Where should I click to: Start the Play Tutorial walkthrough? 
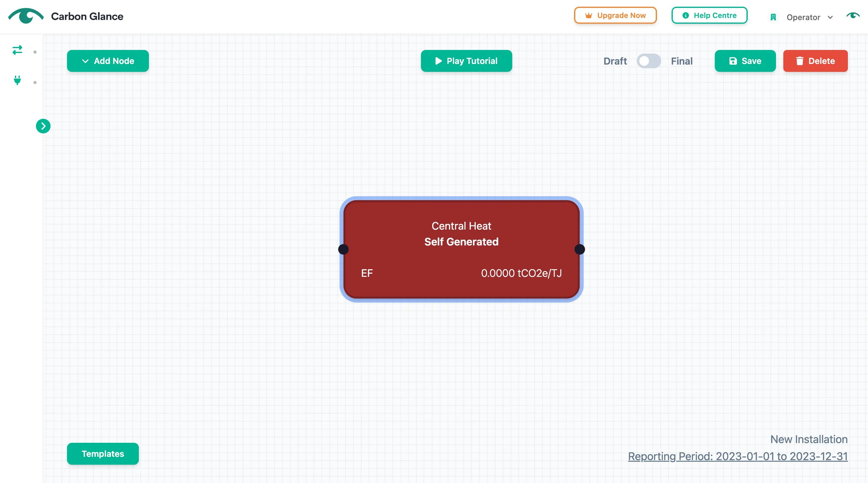pyautogui.click(x=466, y=61)
